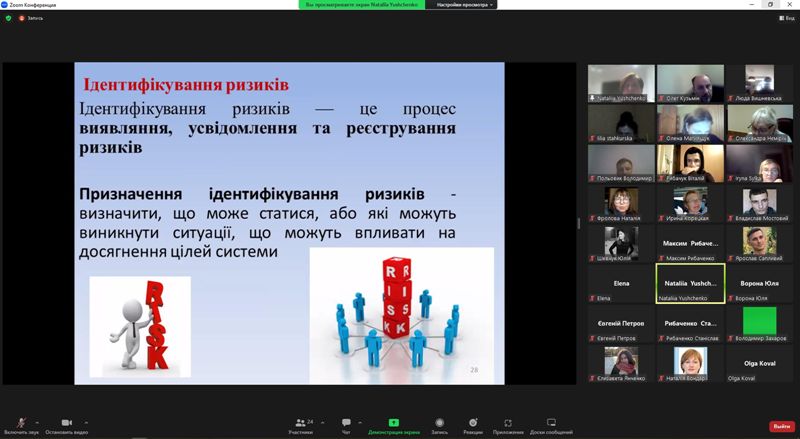Click the red Запись recording indicator
800x439 pixels.
click(31, 18)
